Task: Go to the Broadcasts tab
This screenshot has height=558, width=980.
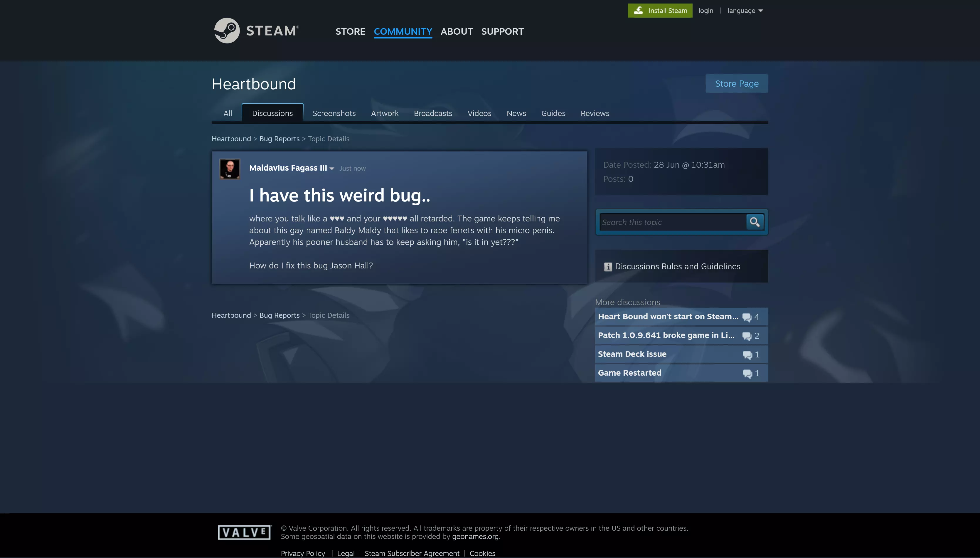Action: pos(433,113)
